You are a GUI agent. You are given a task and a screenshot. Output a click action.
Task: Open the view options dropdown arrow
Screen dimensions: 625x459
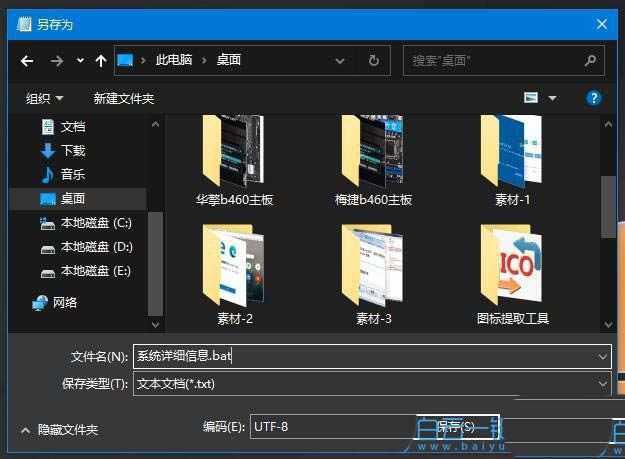pos(552,98)
